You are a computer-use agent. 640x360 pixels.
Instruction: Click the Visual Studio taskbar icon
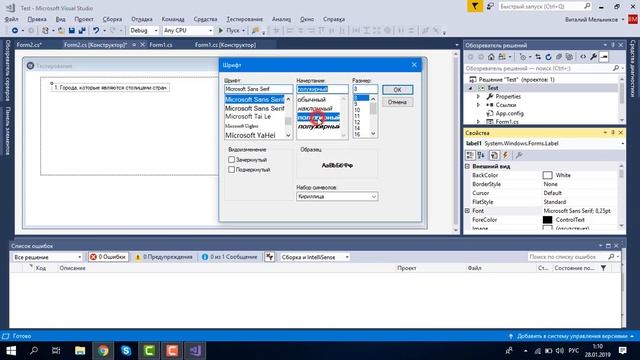pos(195,351)
